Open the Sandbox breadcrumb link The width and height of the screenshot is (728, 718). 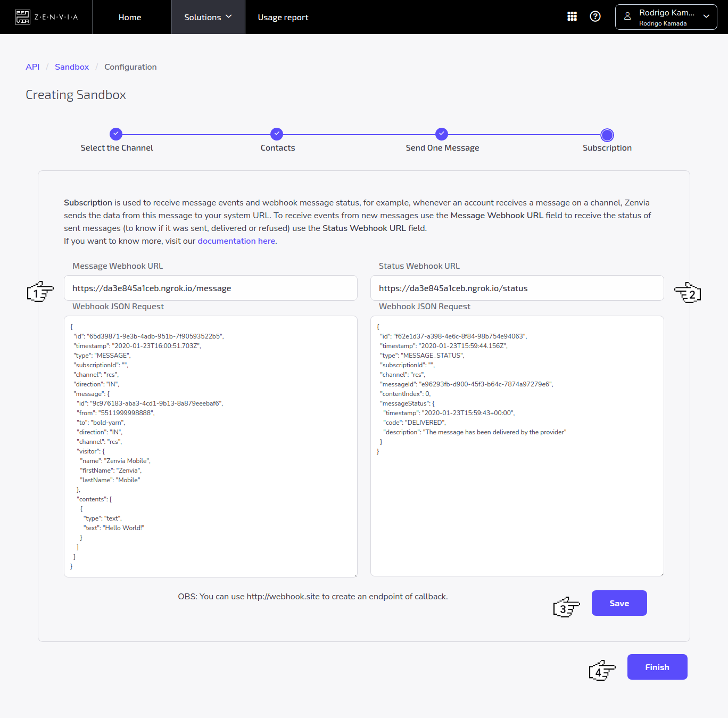point(72,67)
